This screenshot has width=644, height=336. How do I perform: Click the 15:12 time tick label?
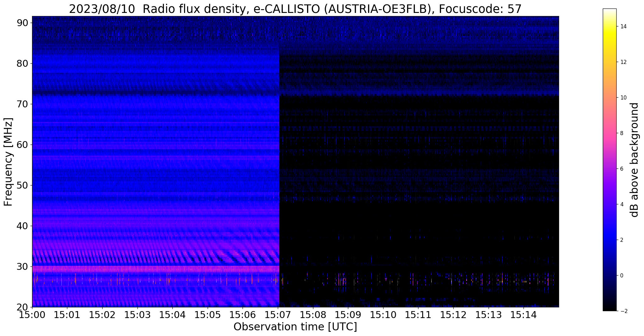tap(453, 315)
